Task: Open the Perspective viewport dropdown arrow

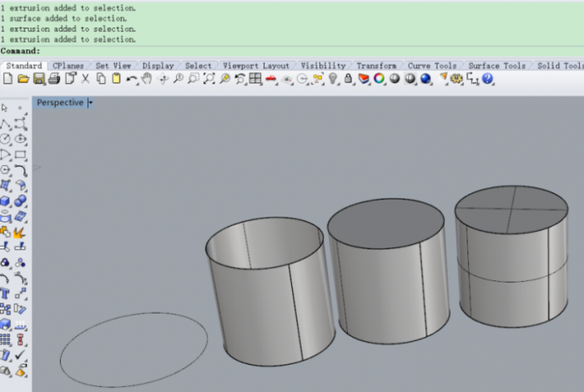Action: pyautogui.click(x=90, y=103)
